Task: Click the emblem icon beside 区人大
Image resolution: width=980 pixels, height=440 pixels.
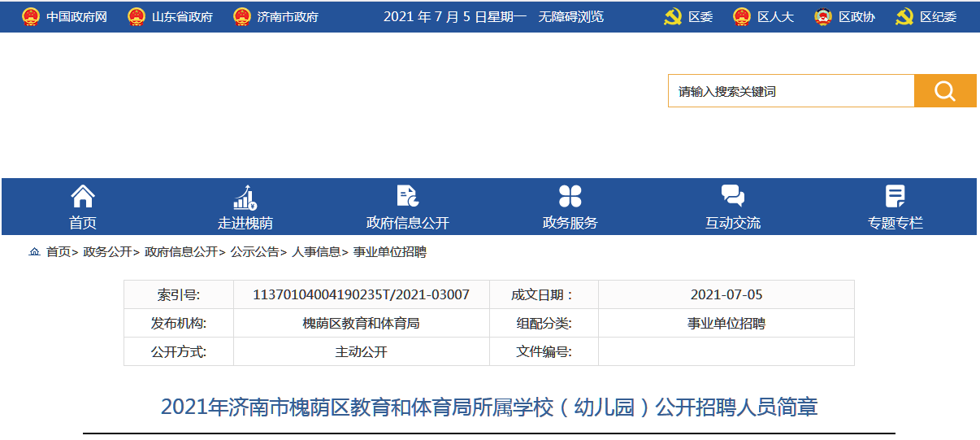Action: 742,16
